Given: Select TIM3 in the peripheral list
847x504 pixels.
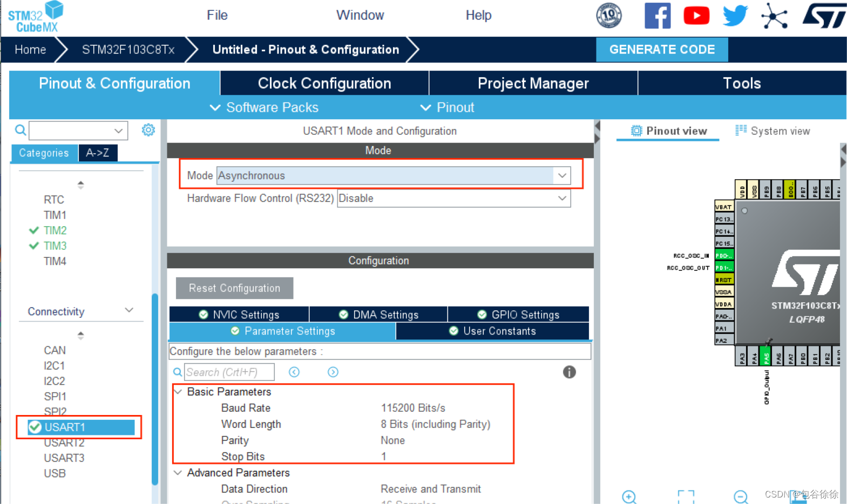Looking at the screenshot, I should coord(55,246).
